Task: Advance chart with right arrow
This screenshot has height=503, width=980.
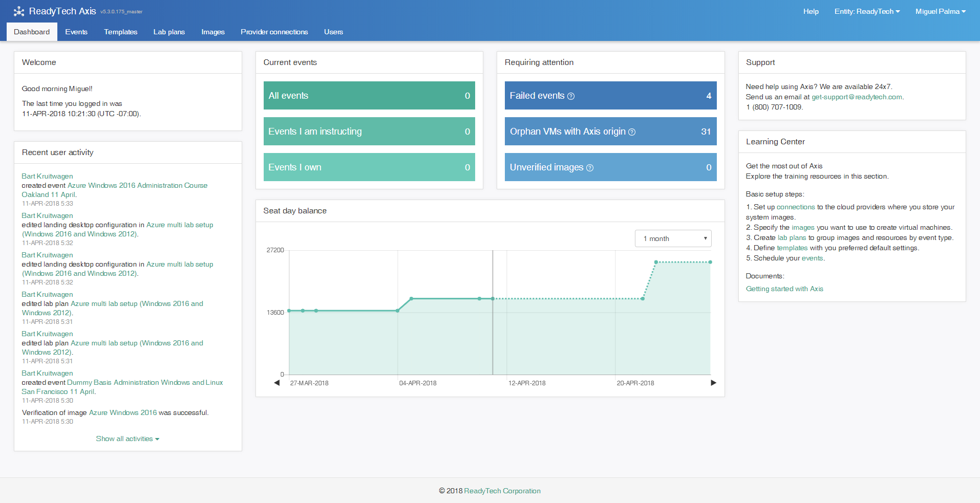Action: coord(713,383)
